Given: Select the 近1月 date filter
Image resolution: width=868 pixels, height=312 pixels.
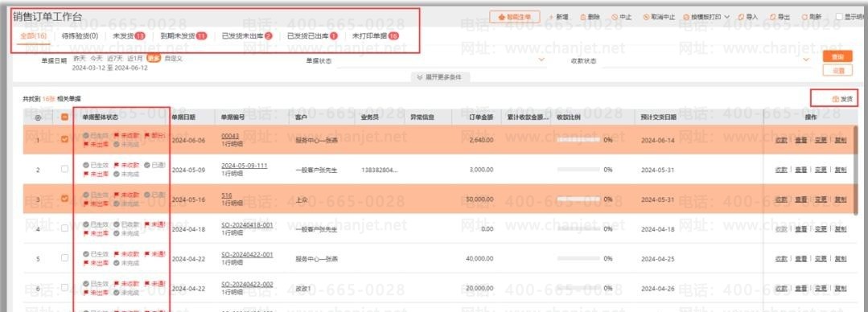Looking at the screenshot, I should click(x=134, y=58).
